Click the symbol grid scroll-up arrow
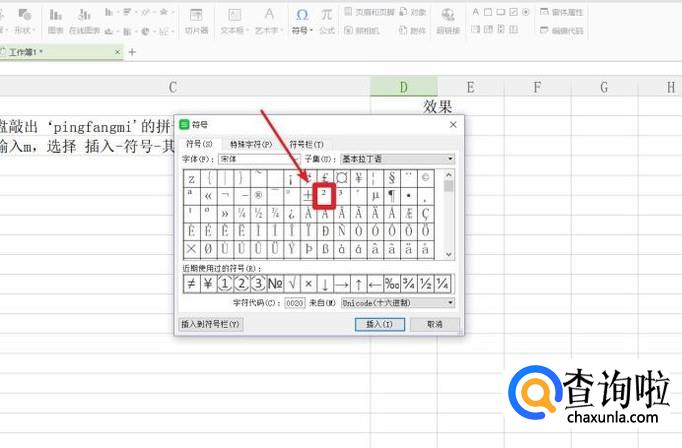This screenshot has height=448, width=682. click(449, 175)
